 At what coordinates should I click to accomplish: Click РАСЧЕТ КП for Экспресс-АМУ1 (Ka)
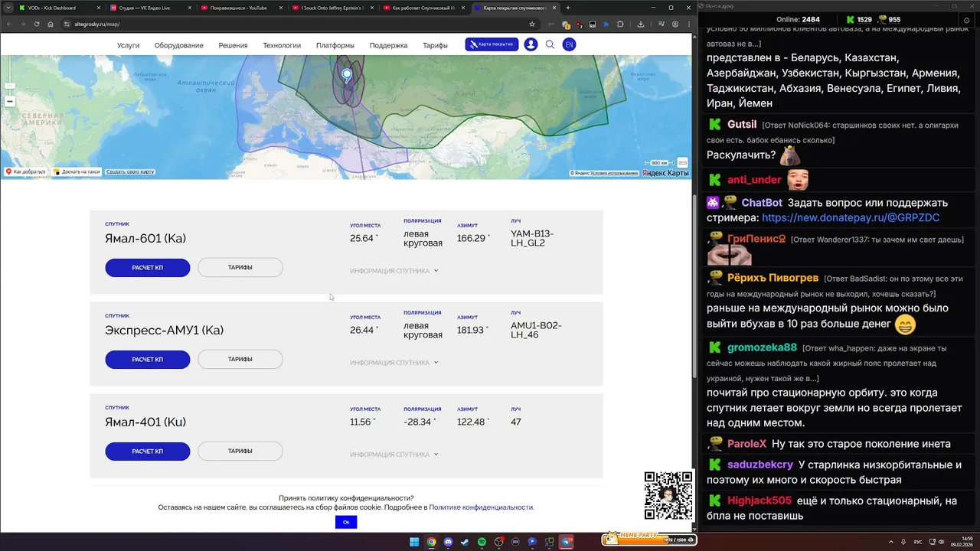[148, 360]
